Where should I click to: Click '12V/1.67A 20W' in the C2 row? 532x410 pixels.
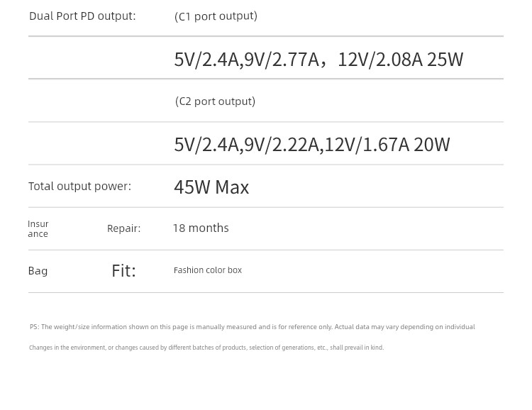point(387,145)
